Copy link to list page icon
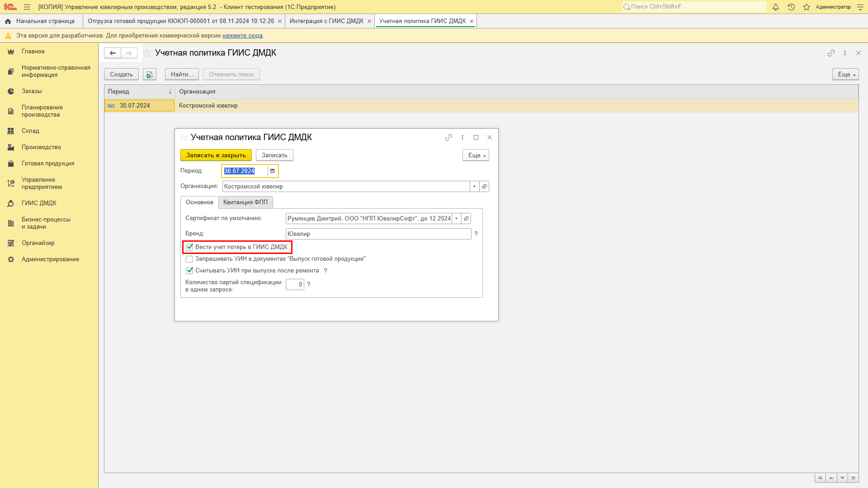Image resolution: width=868 pixels, height=488 pixels. pos(831,53)
